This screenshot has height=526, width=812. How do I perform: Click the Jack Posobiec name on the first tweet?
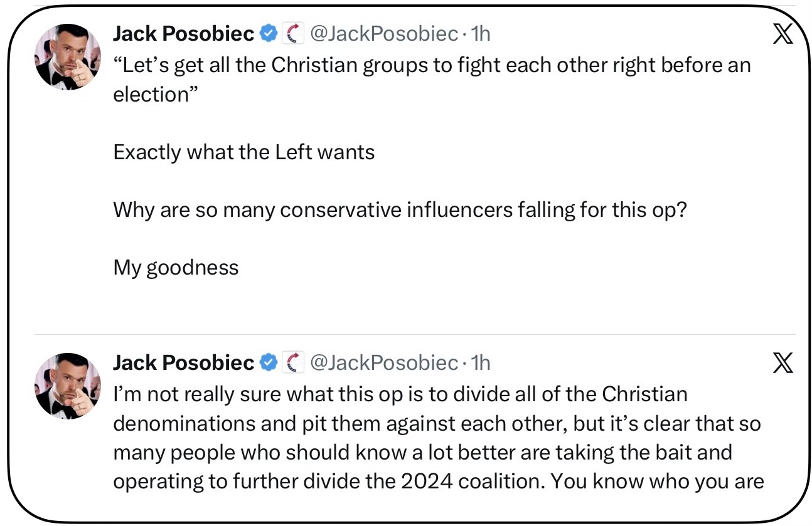[x=183, y=34]
